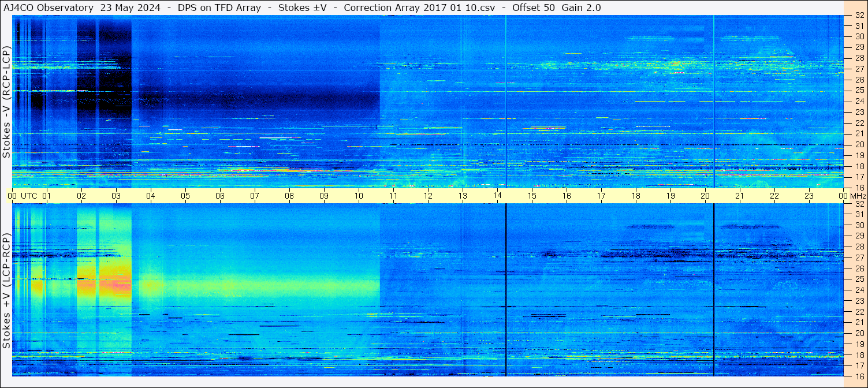Click the 25 MHz label of the Stokes -V panel
The image size is (868, 388).
pos(859,90)
